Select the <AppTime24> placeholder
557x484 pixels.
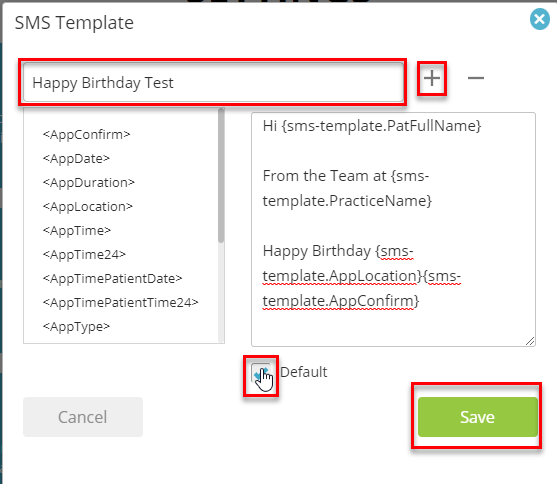[x=84, y=254]
